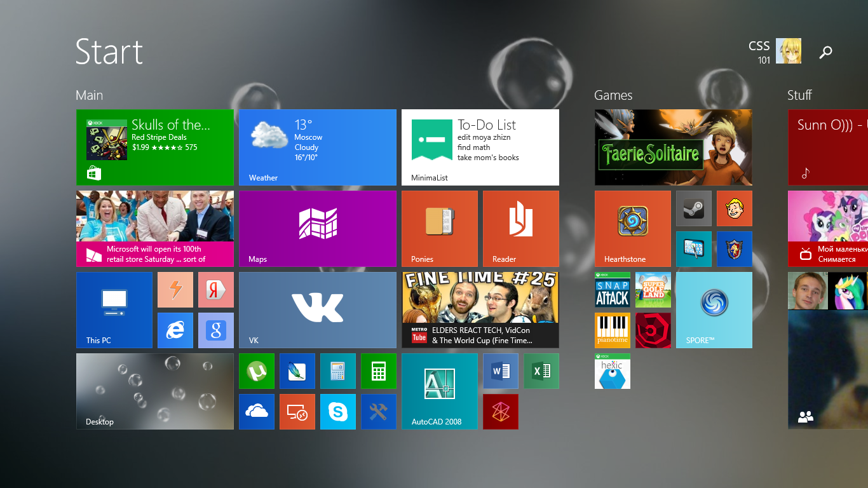Launch uTorrent from its green tile
The height and width of the screenshot is (488, 868).
pyautogui.click(x=257, y=371)
